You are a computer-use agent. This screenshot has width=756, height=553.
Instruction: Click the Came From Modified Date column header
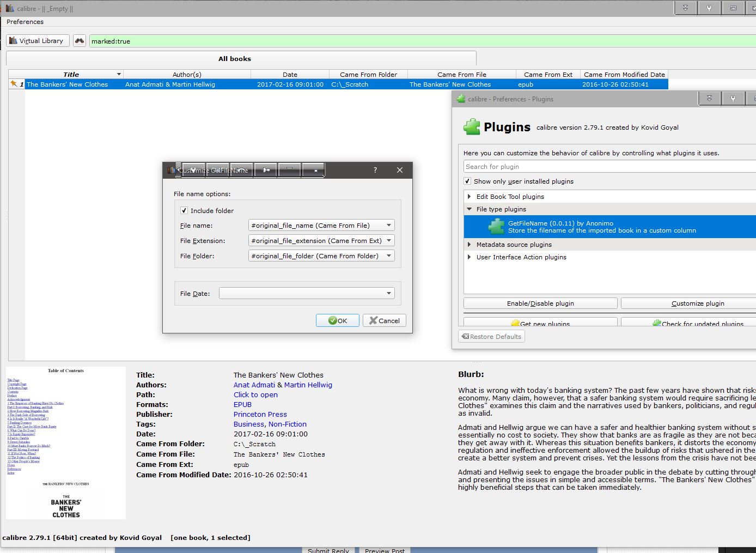point(624,75)
